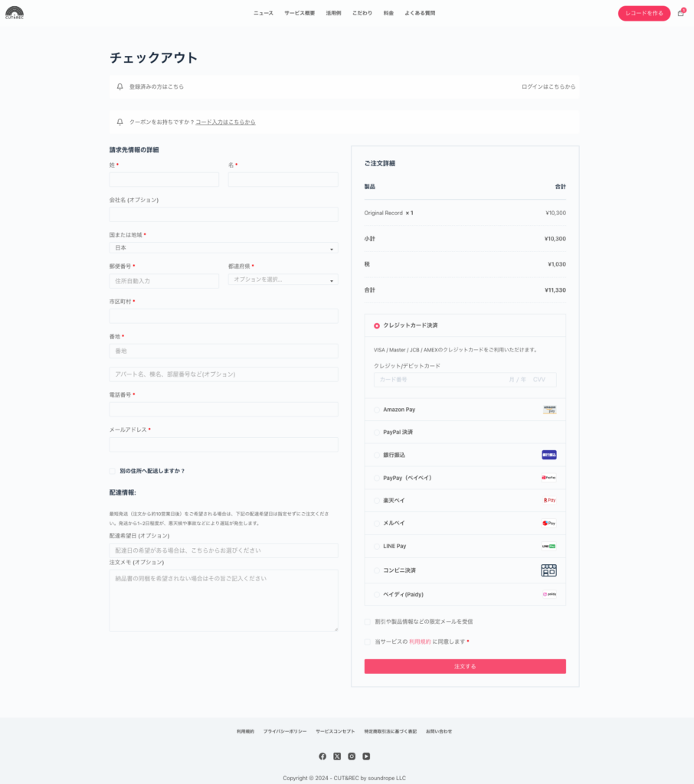Open the 配送希望日 date picker field
Viewport: 694px width, 784px height.
tap(224, 550)
